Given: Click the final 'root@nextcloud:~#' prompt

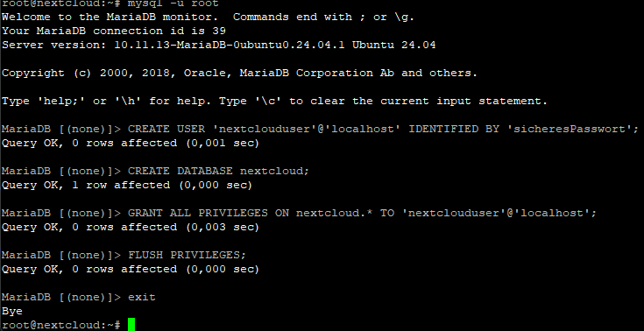Looking at the screenshot, I should coord(61,325).
